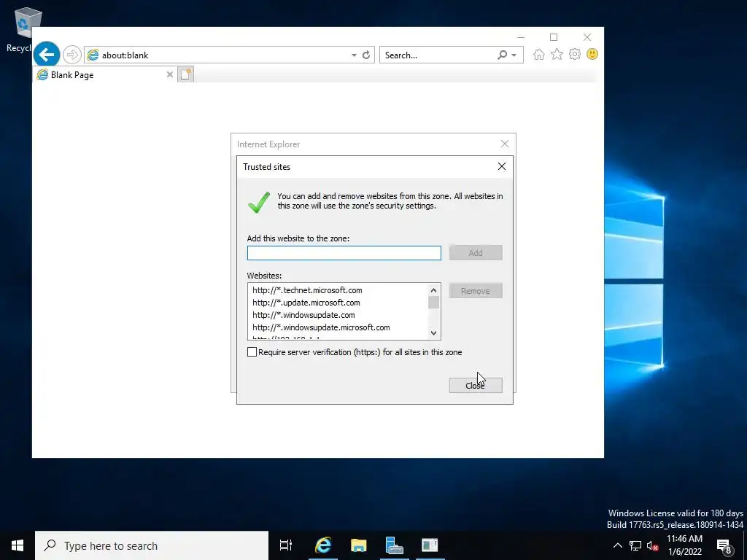The image size is (747, 560).
Task: Close the Internet Explorer window
Action: coord(587,37)
